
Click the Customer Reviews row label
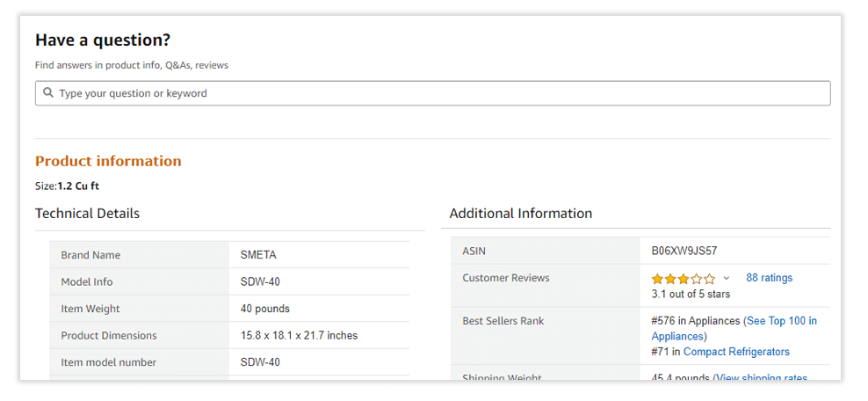tap(506, 278)
